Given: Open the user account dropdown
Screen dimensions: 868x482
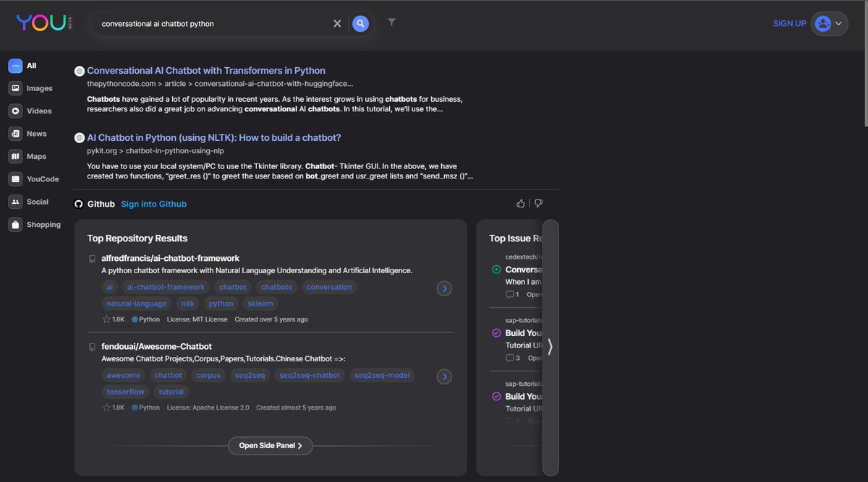Looking at the screenshot, I should (829, 24).
